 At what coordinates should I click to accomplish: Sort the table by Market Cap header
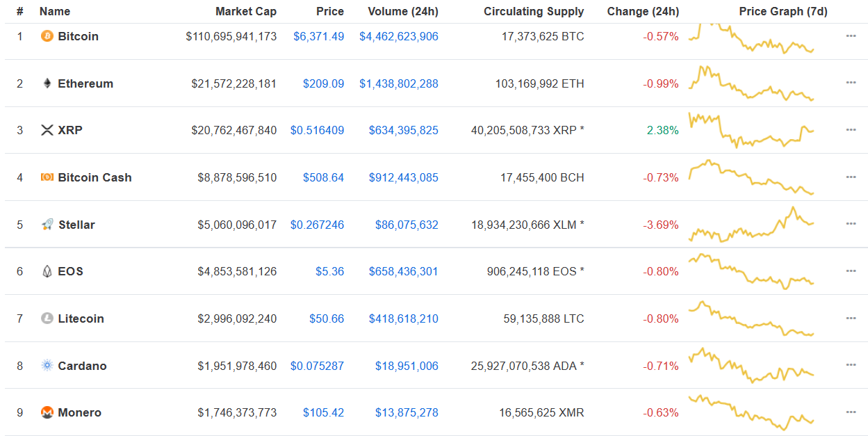coord(246,11)
